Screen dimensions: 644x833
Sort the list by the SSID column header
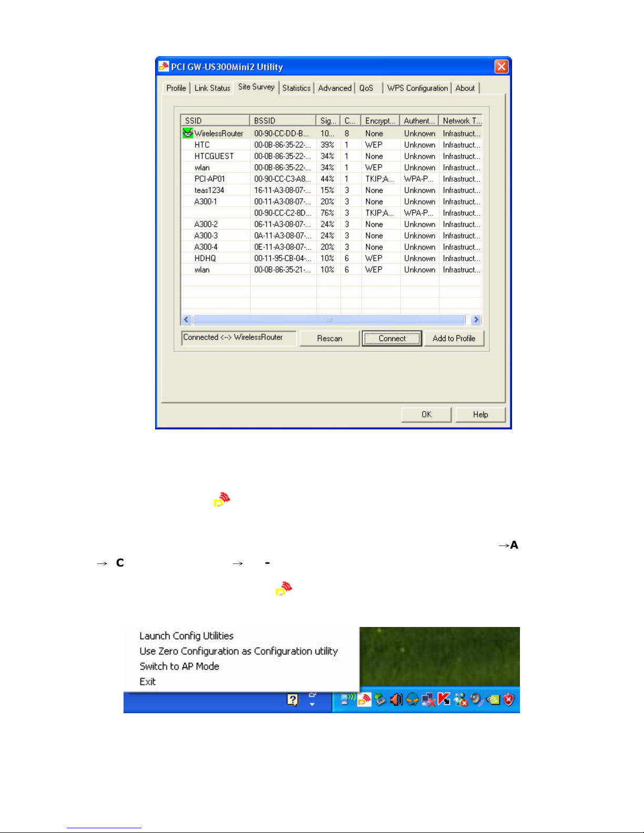click(x=215, y=120)
